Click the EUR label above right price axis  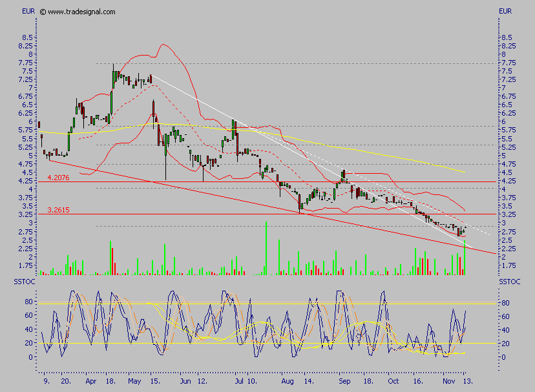click(505, 11)
